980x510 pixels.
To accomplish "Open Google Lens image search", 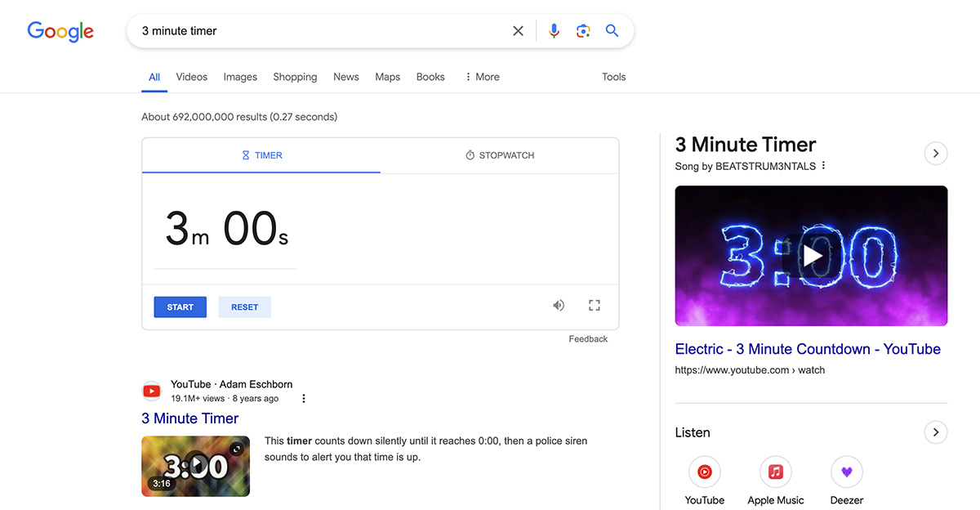I will click(x=582, y=31).
